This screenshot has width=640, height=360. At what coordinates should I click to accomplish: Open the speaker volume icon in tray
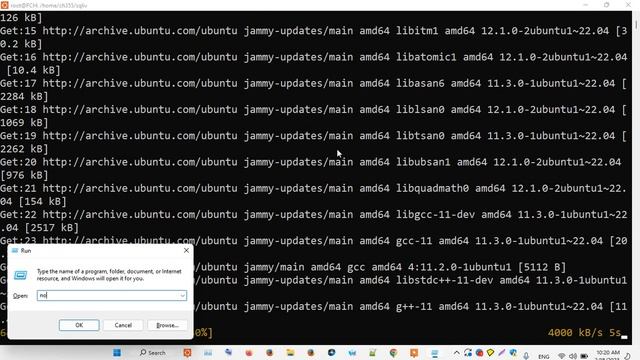573,356
